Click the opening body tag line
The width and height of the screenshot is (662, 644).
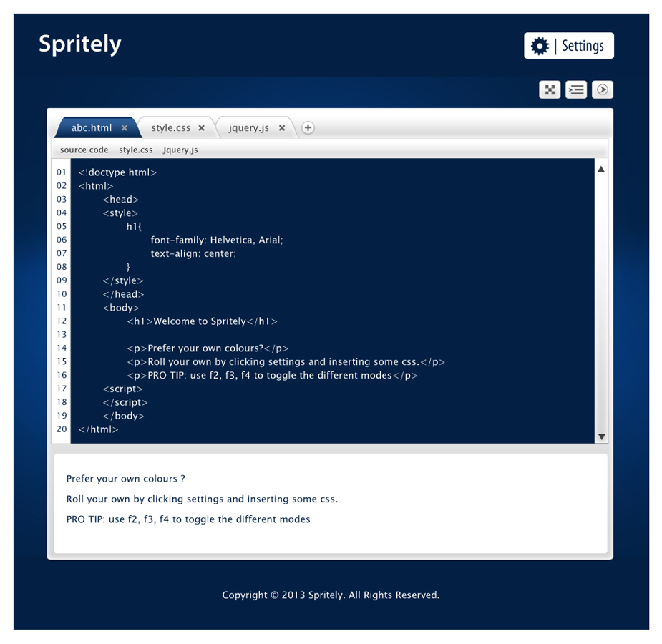pyautogui.click(x=121, y=308)
